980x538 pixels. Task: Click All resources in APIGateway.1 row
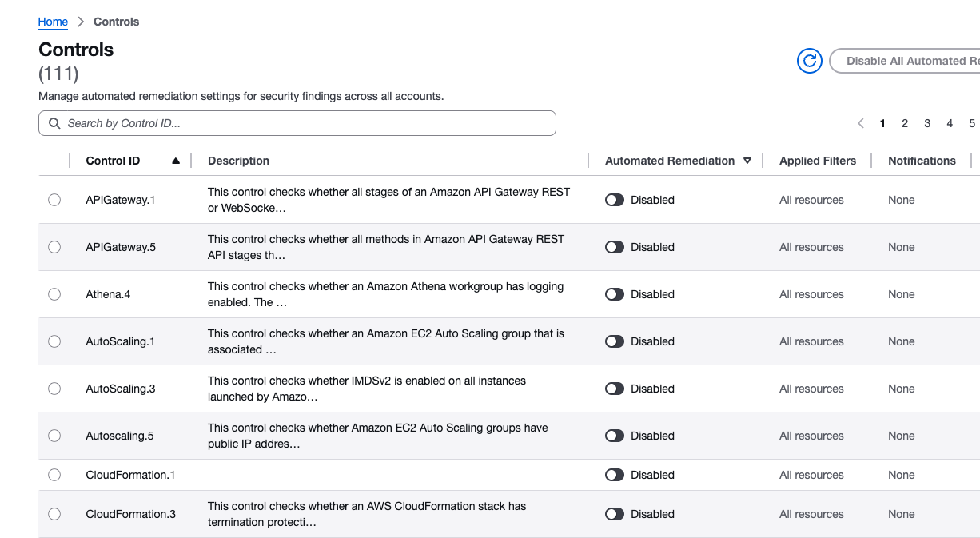point(811,200)
